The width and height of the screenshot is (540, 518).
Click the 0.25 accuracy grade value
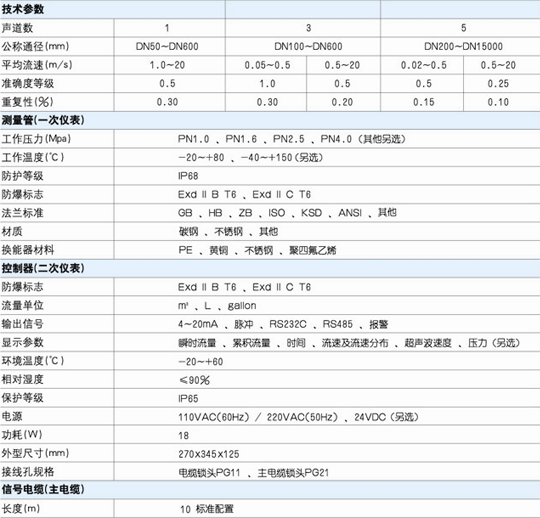(x=498, y=83)
